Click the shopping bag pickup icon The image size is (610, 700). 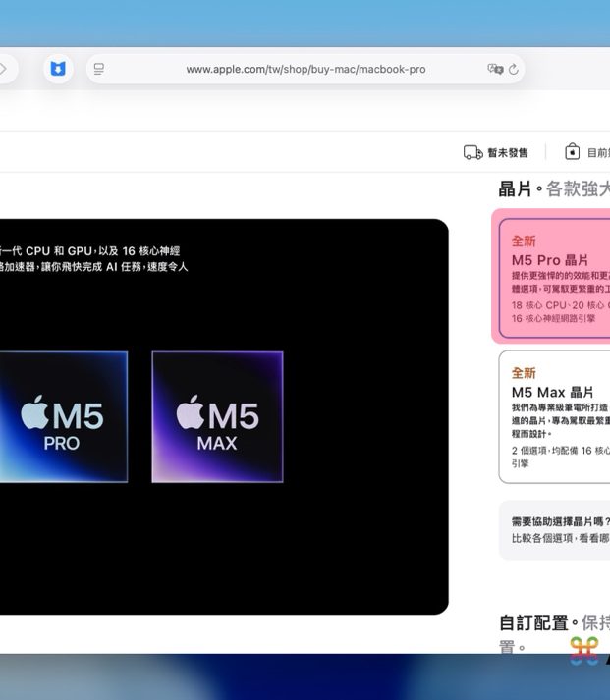[572, 152]
